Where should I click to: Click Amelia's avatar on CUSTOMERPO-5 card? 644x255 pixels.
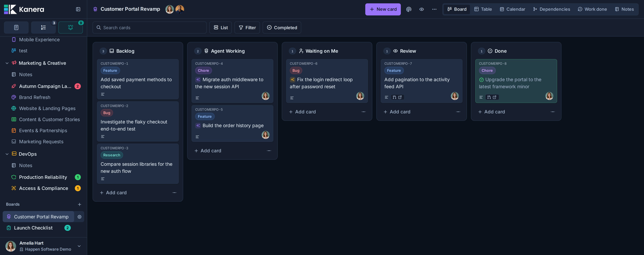click(265, 135)
